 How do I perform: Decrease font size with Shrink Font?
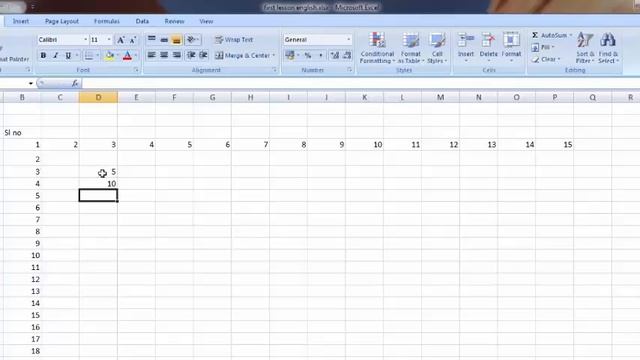[133, 40]
